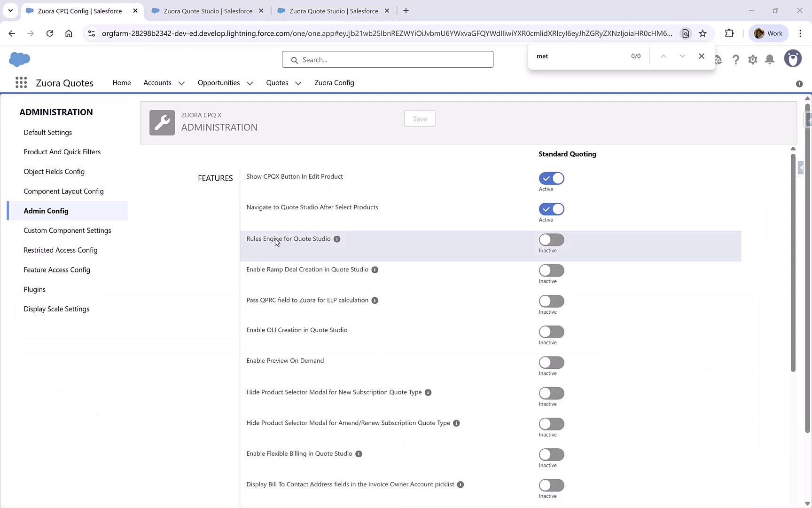Open the Salesforce App Launcher grid
The width and height of the screenshot is (812, 508).
(x=21, y=82)
